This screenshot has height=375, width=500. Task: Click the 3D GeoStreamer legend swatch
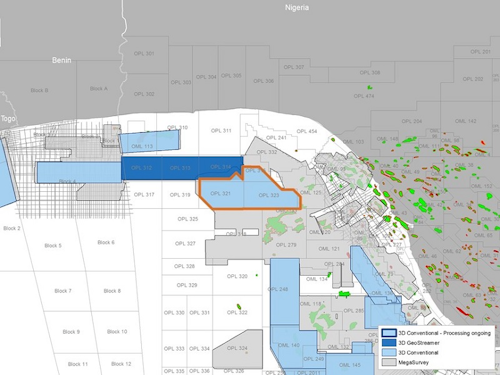(389, 342)
